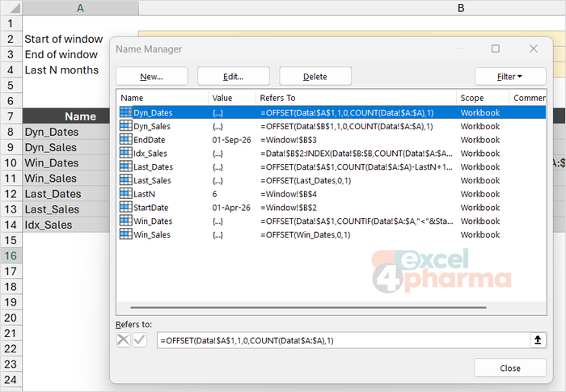Click the =Window!$B$3 reference
Viewport: 566px width, 392px height.
pos(289,140)
